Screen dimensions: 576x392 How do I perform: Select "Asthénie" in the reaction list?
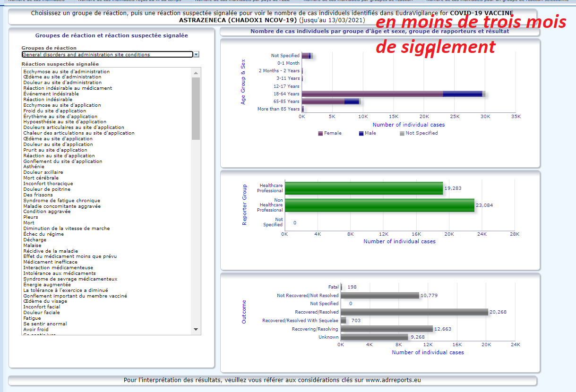[x=34, y=167]
